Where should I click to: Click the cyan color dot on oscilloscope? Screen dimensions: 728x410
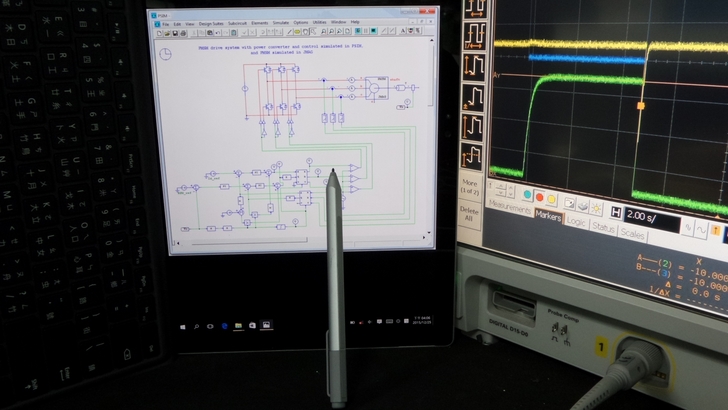point(527,195)
